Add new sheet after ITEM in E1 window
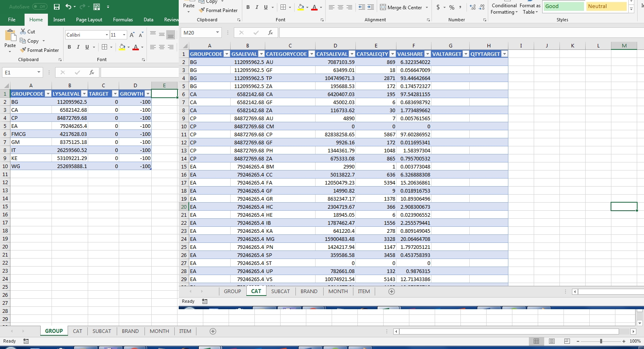644x349 pixels. coord(213,331)
